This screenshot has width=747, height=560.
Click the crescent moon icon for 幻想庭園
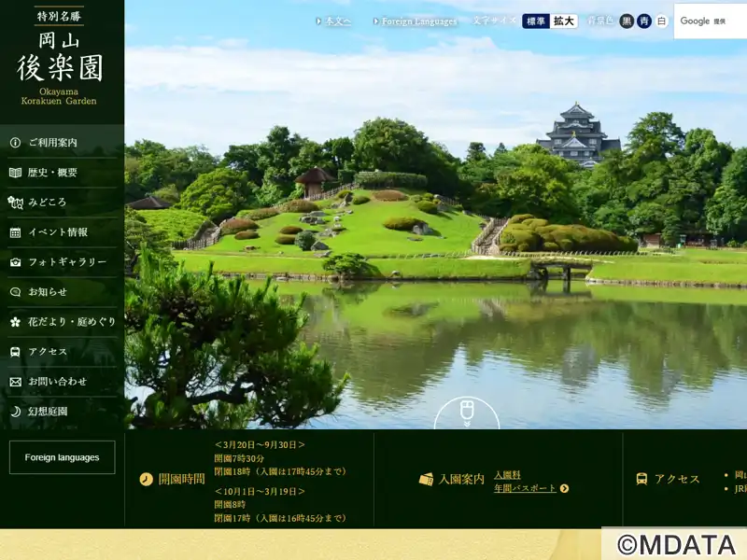click(15, 412)
